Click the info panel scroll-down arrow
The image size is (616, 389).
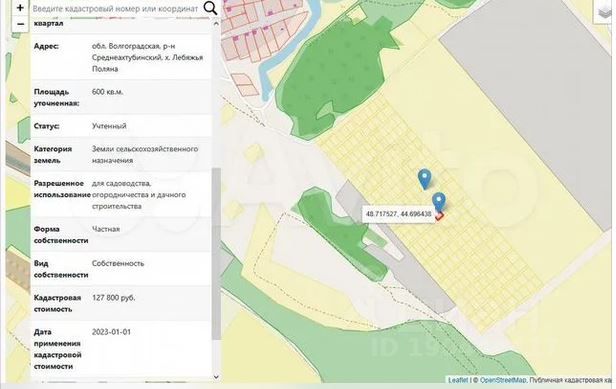pyautogui.click(x=216, y=376)
